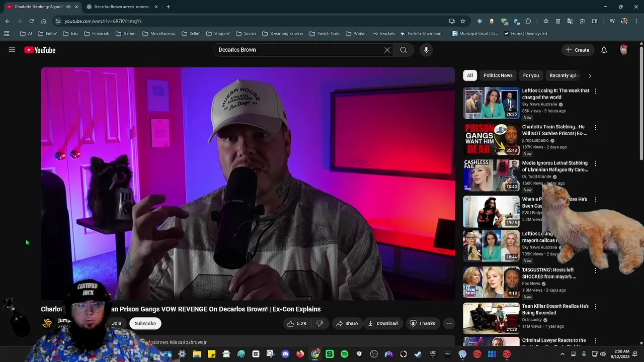Open the Twitch Tools bookmarks folder

(325, 34)
